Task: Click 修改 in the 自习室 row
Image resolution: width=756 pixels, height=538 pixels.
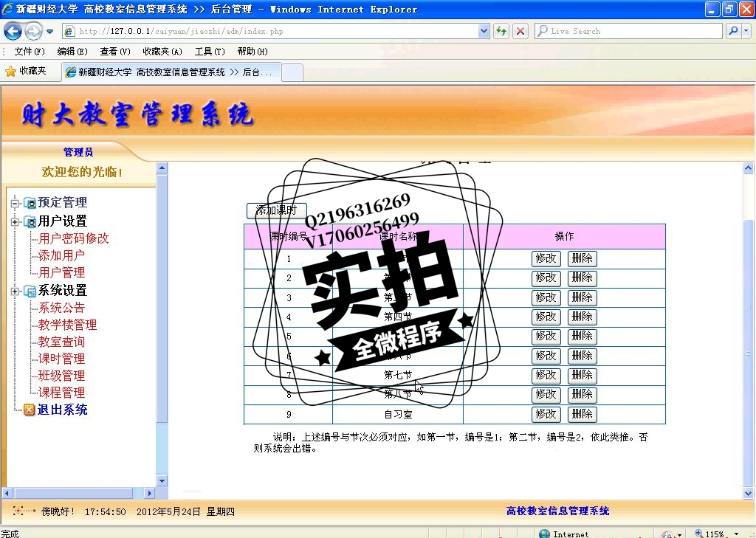Action: (546, 414)
